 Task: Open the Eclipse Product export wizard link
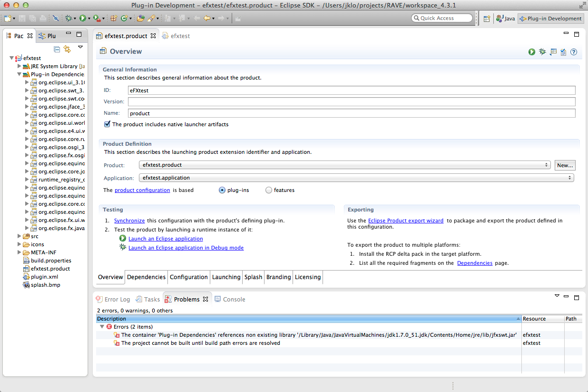click(x=406, y=221)
